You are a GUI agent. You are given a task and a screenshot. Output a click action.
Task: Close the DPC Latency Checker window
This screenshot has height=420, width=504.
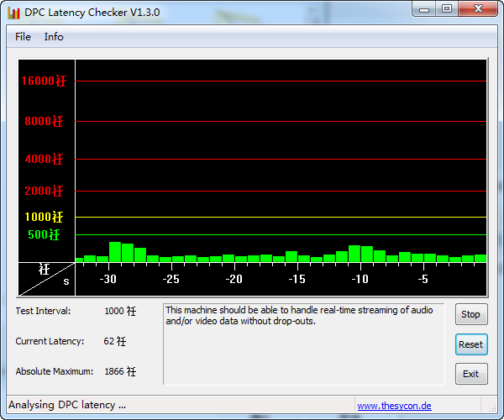coord(478,8)
